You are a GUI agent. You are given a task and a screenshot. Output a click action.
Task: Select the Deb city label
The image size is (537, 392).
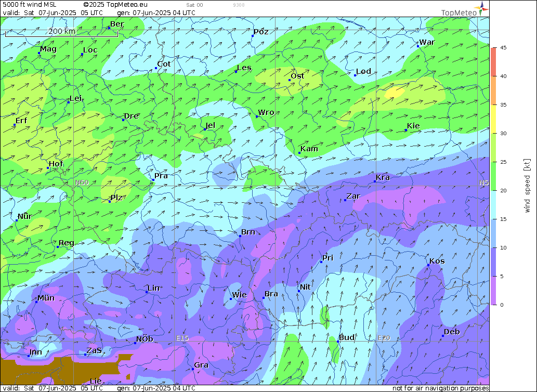[452, 332]
